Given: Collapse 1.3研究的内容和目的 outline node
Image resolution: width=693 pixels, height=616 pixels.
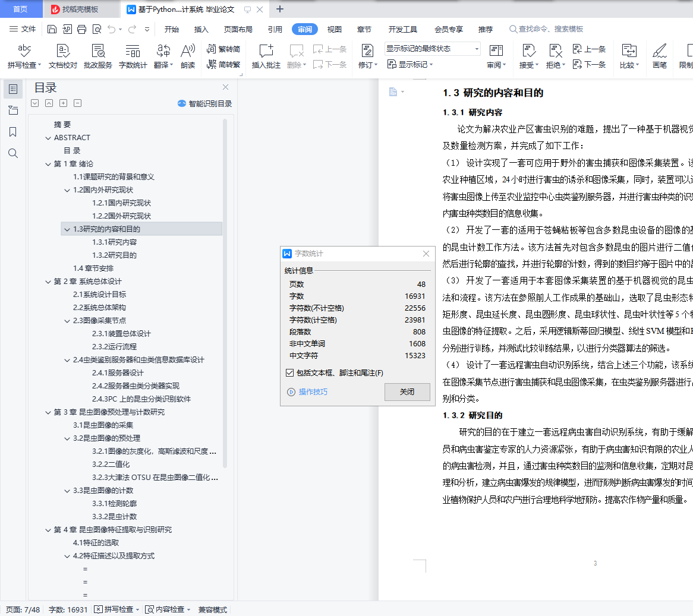Looking at the screenshot, I should click(x=67, y=230).
